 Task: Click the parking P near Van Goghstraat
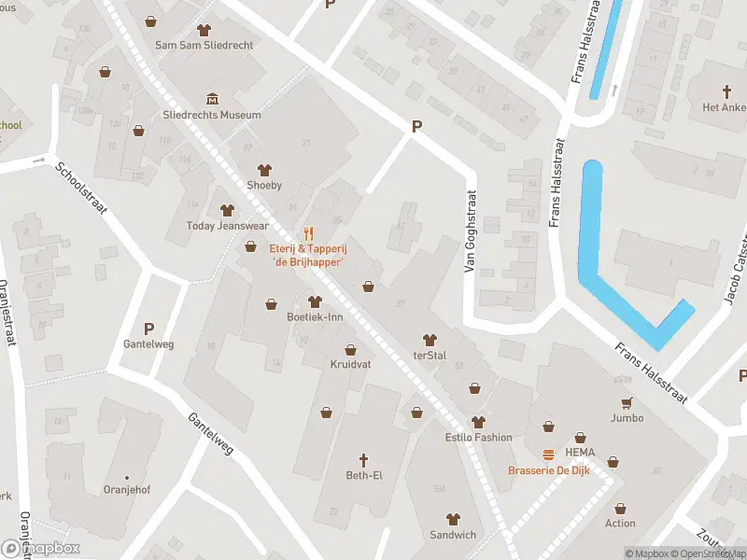[x=416, y=127]
